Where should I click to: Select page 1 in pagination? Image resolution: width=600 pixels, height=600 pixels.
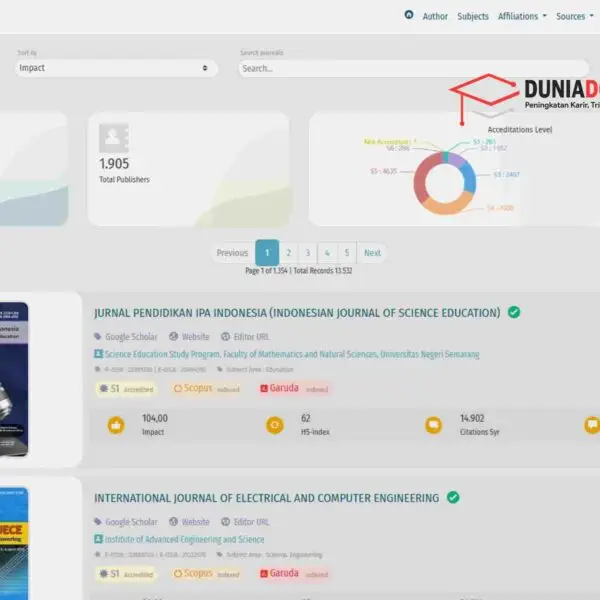coord(267,253)
